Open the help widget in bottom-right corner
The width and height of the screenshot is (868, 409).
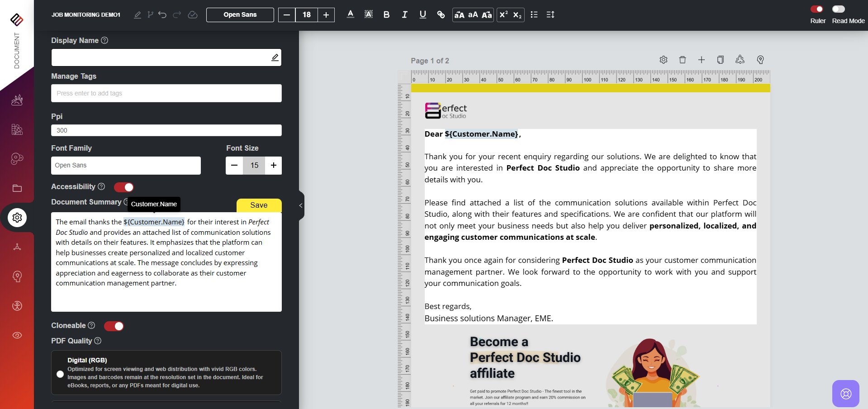point(845,394)
